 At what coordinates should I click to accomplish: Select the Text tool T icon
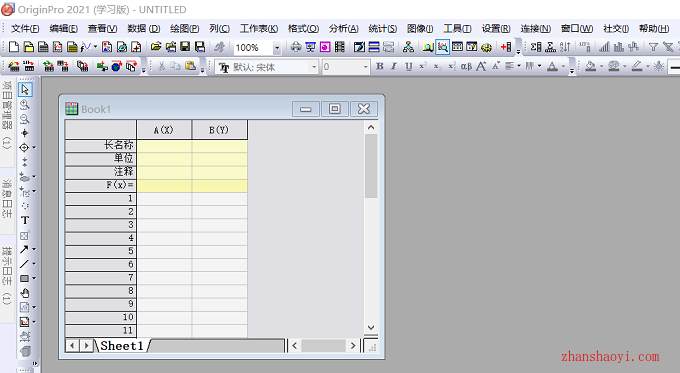(x=25, y=220)
